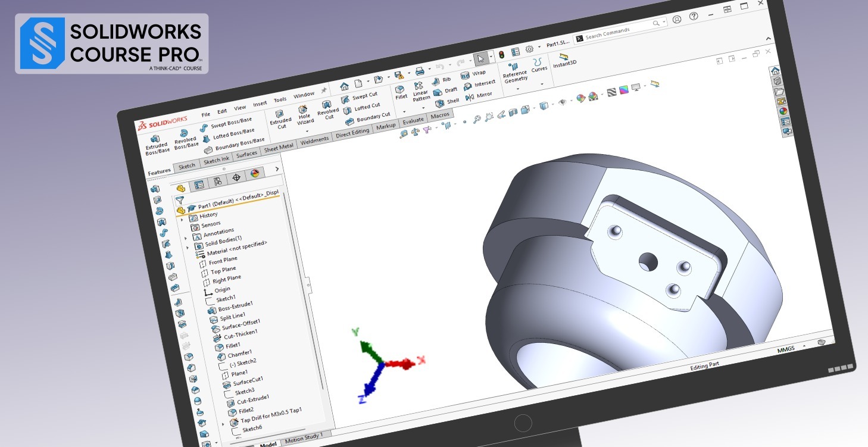The image size is (868, 447).
Task: Open the DisplayManager color-wheel tab
Action: coord(255,173)
